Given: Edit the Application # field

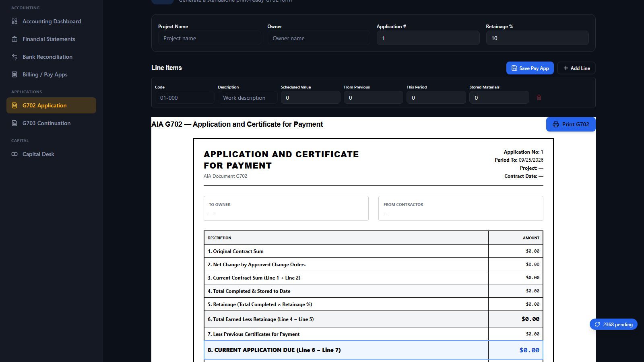Looking at the screenshot, I should pyautogui.click(x=428, y=38).
